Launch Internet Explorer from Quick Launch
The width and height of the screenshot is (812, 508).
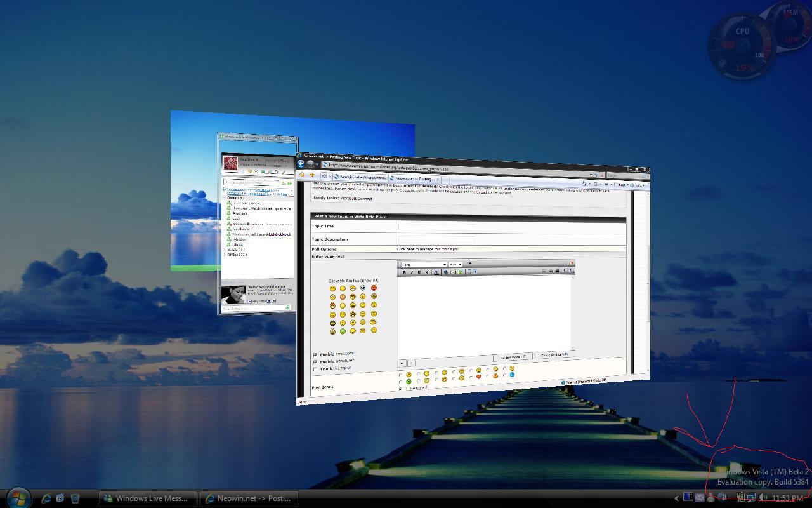[46, 498]
